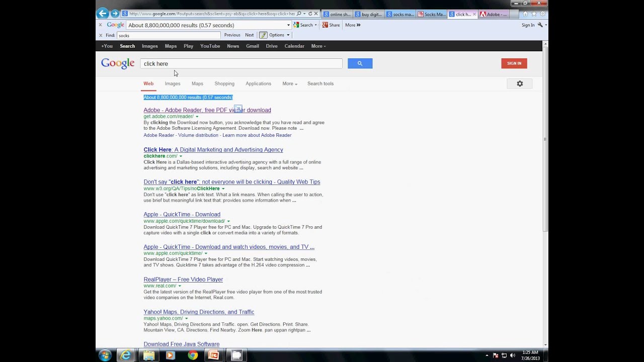Open Windows Start menu orb

[x=105, y=355]
